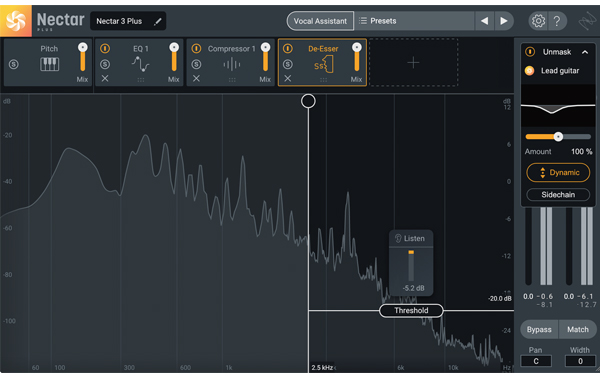This screenshot has height=380, width=600.
Task: Toggle Compressor 1 module power
Action: (x=196, y=49)
